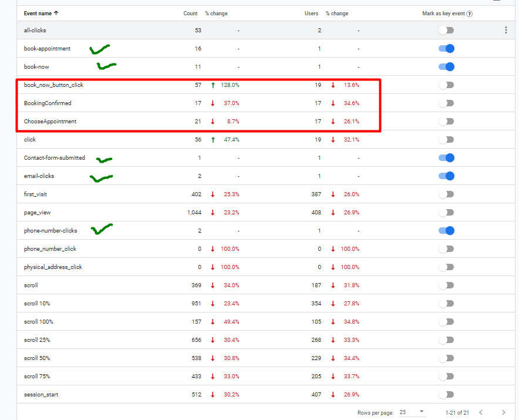This screenshot has width=519, height=420.
Task: Open the book_now_button_click event
Action: pyautogui.click(x=53, y=85)
